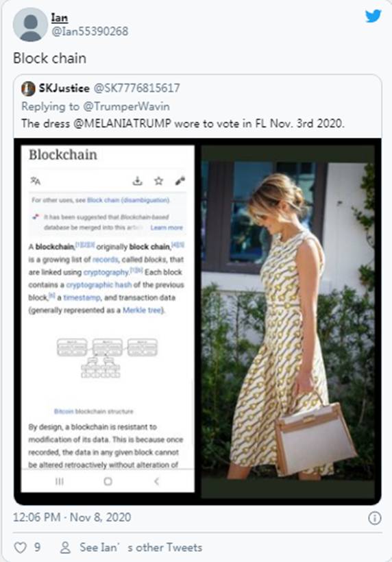
Task: Tap the phone back navigation arrow
Action: tap(156, 481)
